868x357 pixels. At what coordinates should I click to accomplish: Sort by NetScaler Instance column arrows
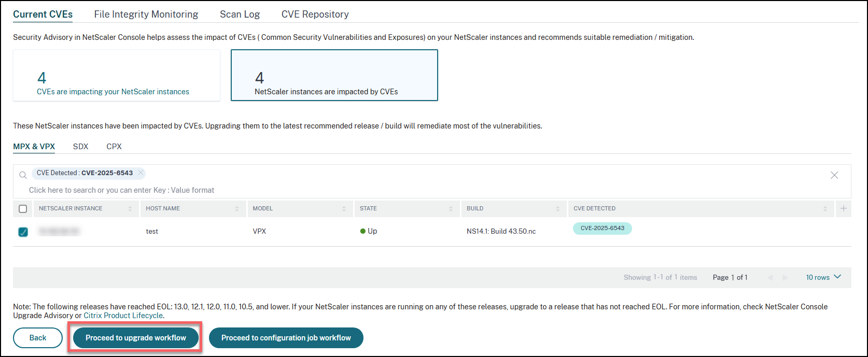coord(130,209)
